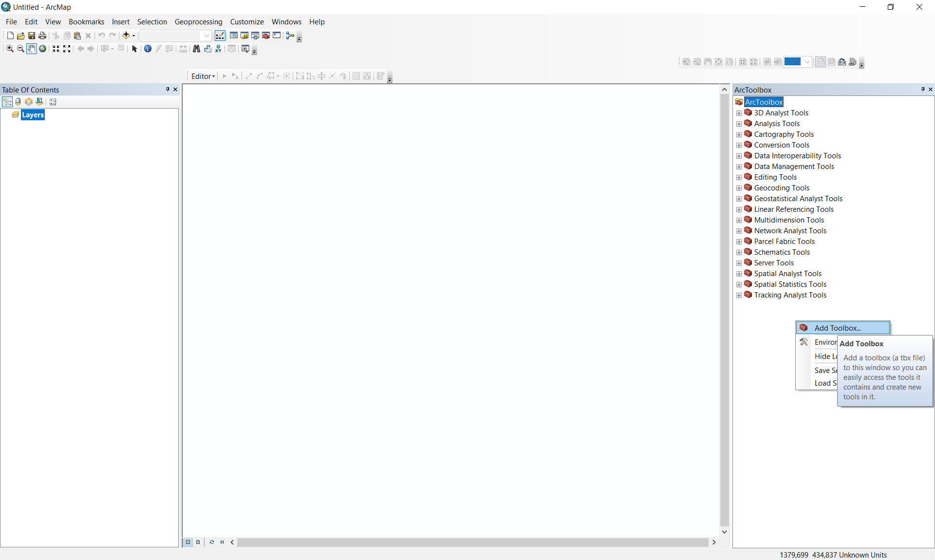This screenshot has height=560, width=935.
Task: Select the Pan tool
Action: point(32,49)
